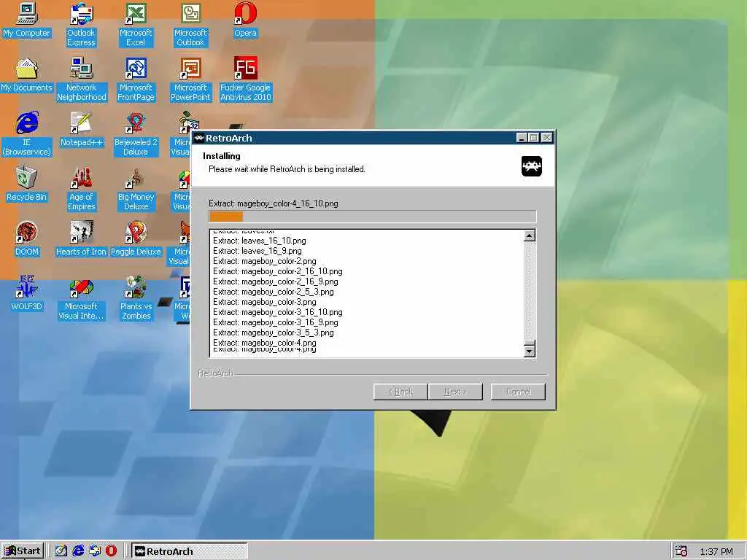Select the Opera desktop shortcut
This screenshot has height=560, width=747.
click(x=245, y=20)
